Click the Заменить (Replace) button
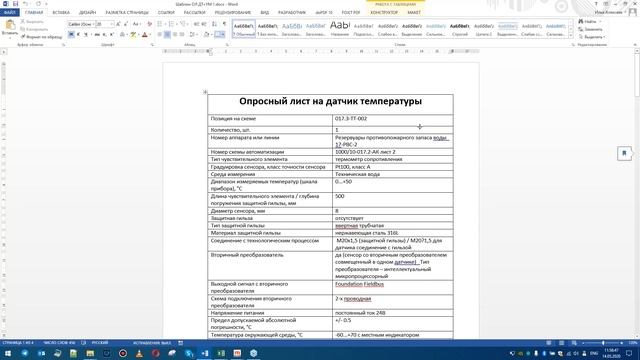This screenshot has height=360, width=640. [x=590, y=29]
